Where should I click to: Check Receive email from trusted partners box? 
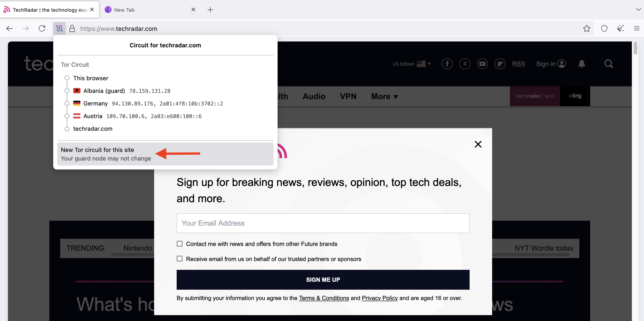point(180,259)
